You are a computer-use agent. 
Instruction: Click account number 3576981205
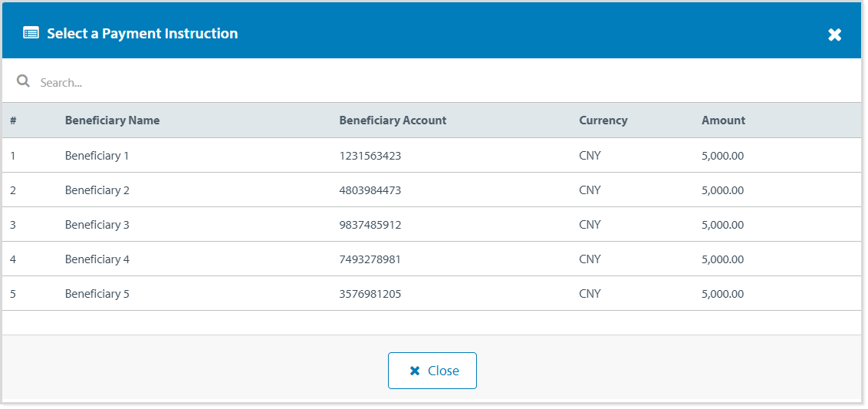pyautogui.click(x=370, y=294)
